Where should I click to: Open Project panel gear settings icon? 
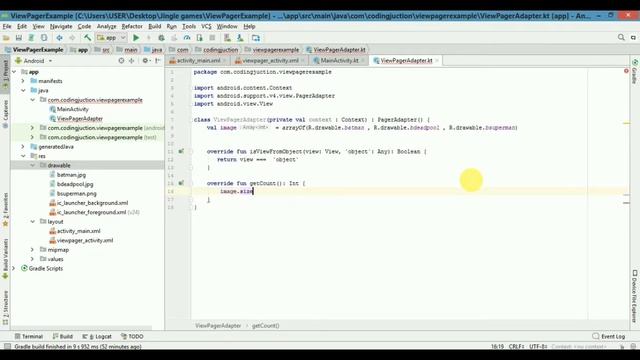(145, 61)
